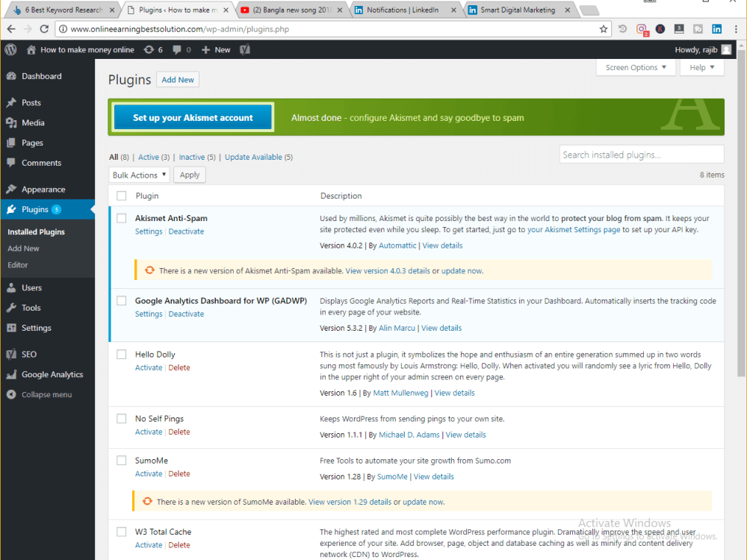Click update now for SumoMe
The height and width of the screenshot is (560, 747).
pyautogui.click(x=423, y=502)
